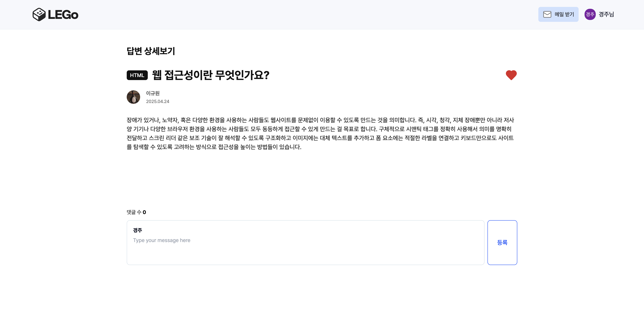This screenshot has width=644, height=321.
Task: Select the author name 이규원
Action: 153,93
